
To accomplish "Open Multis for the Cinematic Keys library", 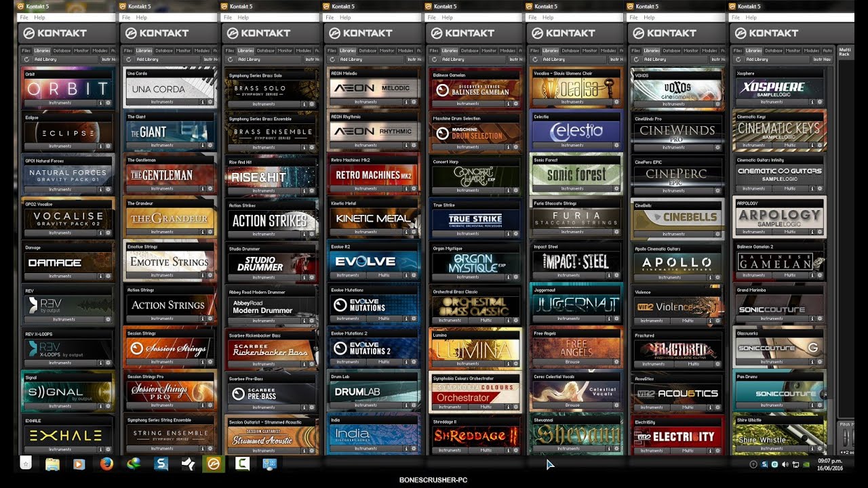I will tap(790, 145).
